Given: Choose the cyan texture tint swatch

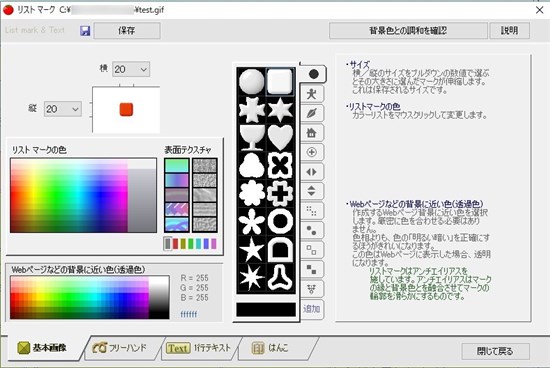Looking at the screenshot, I should (x=199, y=244).
